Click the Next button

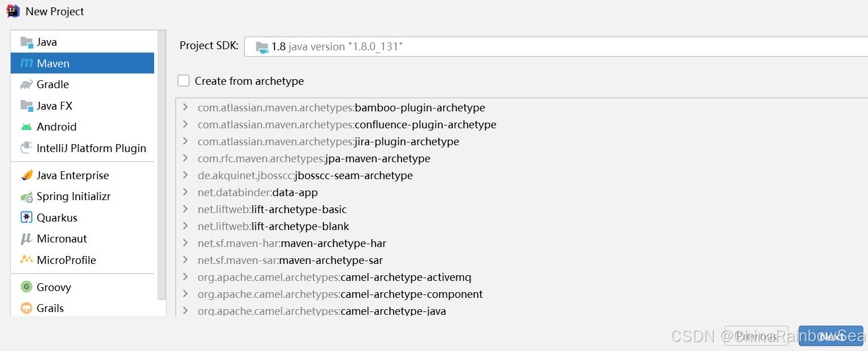[830, 336]
